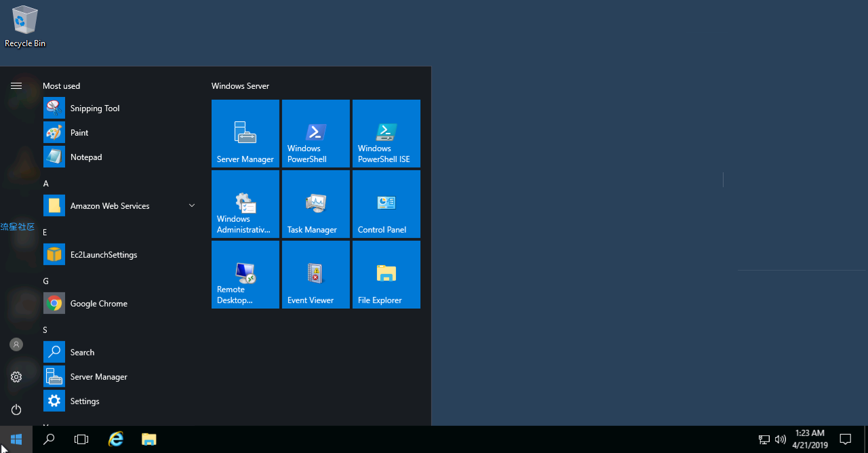868x453 pixels.
Task: Click the Most used heading
Action: click(61, 86)
